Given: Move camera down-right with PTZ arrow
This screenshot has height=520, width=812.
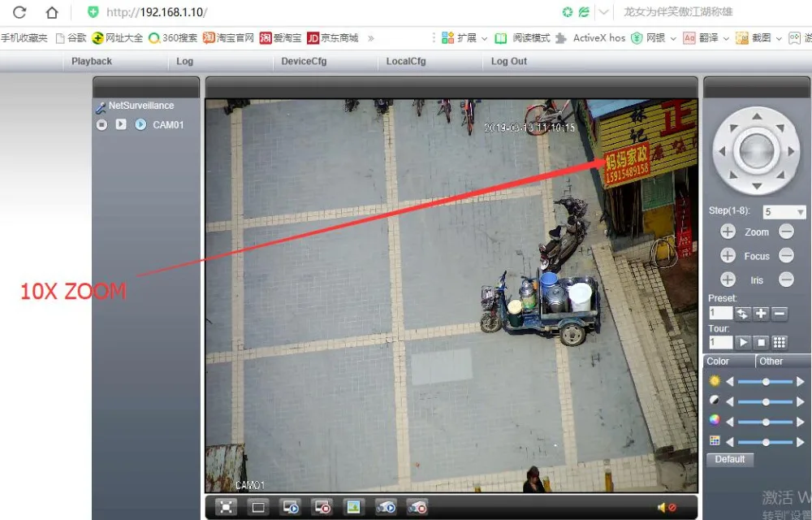Looking at the screenshot, I should pyautogui.click(x=780, y=175).
